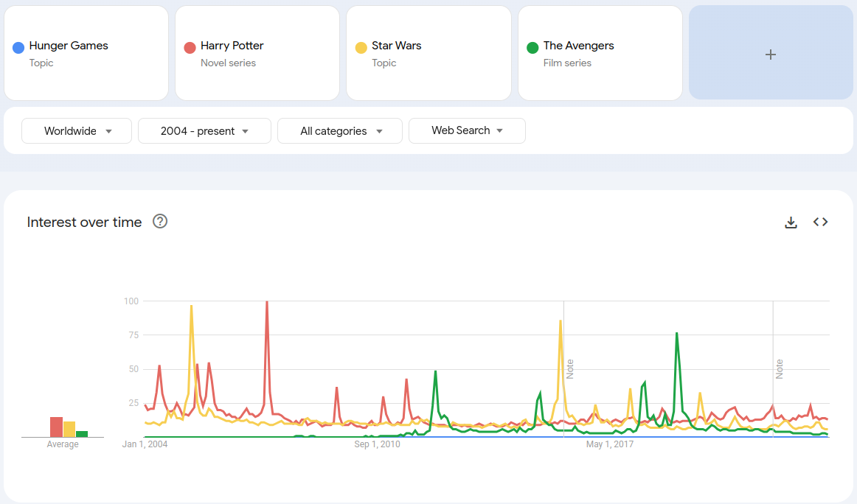Click the green Avengers average bar
This screenshot has height=504, width=857.
(x=82, y=434)
